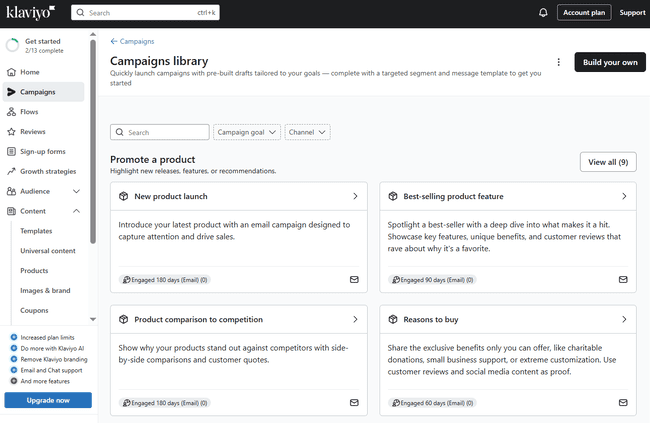Open Flows in the sidebar
This screenshot has height=423, width=650.
coord(29,112)
